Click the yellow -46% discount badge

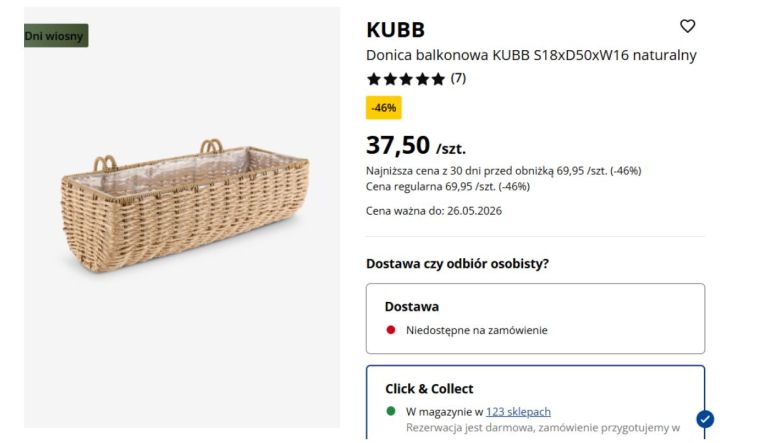(x=383, y=108)
